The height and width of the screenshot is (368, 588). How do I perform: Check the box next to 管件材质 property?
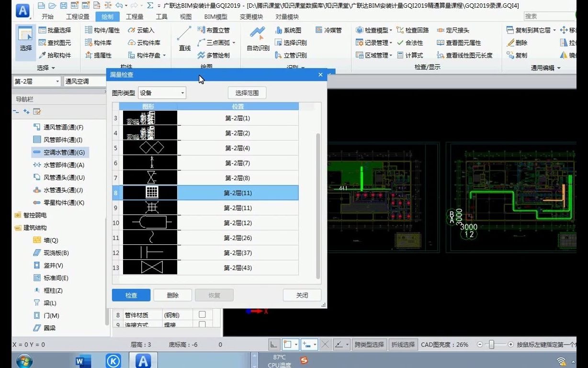[202, 315]
